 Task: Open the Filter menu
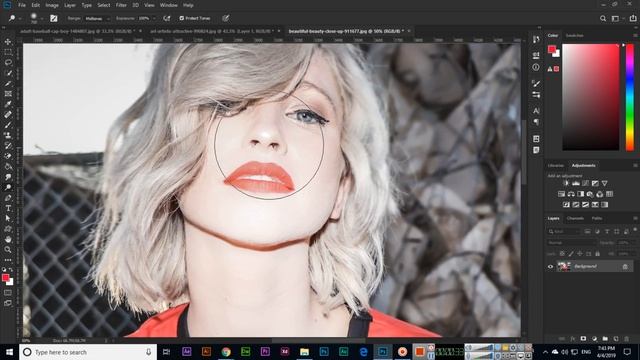[x=121, y=5]
